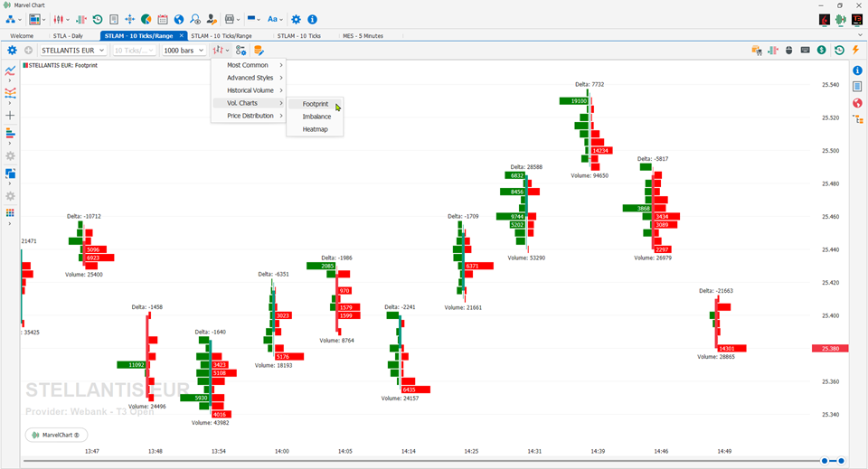
Task: Click the info icon in right sidebar
Action: click(x=857, y=70)
